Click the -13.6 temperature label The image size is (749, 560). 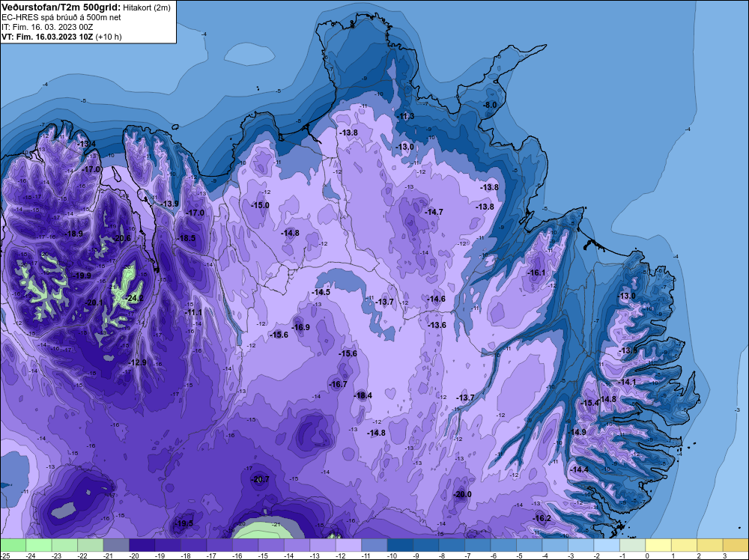[437, 325]
